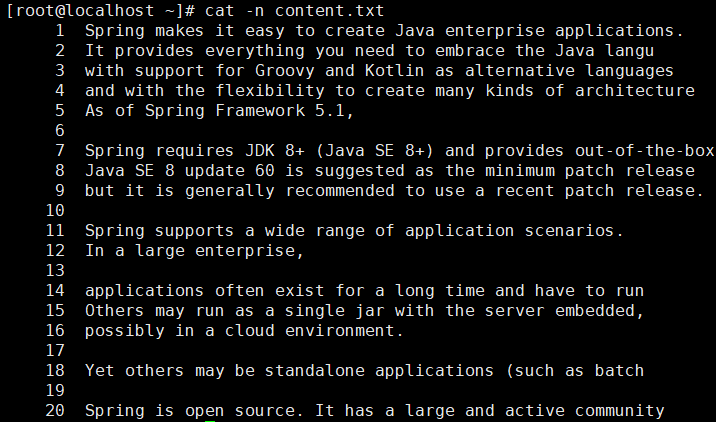Click 'single jar' in line 15
Screen dimensions: 716x422
coord(335,311)
